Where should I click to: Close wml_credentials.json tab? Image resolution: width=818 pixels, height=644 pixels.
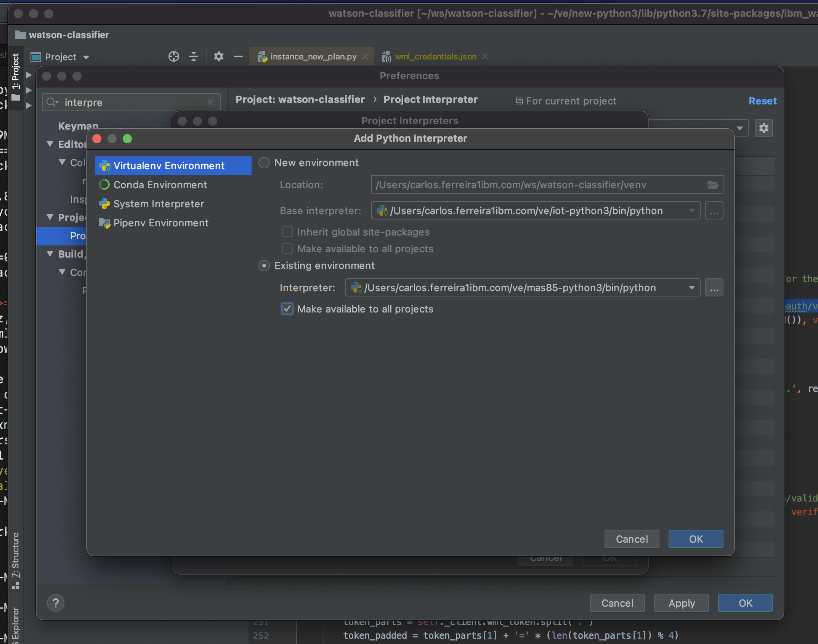tap(485, 56)
